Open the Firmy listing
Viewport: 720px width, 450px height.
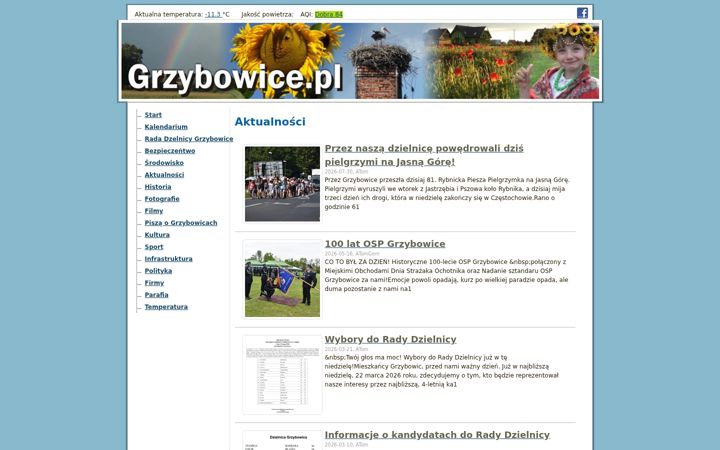pos(154,283)
